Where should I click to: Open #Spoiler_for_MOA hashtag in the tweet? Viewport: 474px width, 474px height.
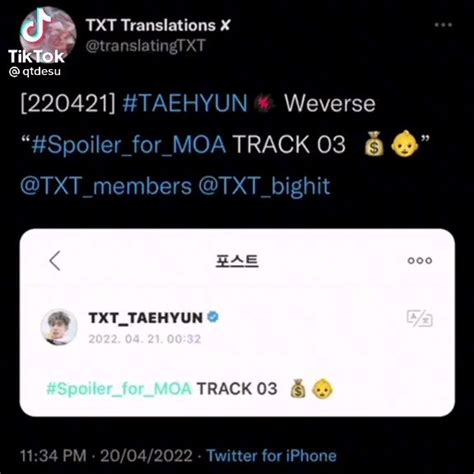[128, 145]
